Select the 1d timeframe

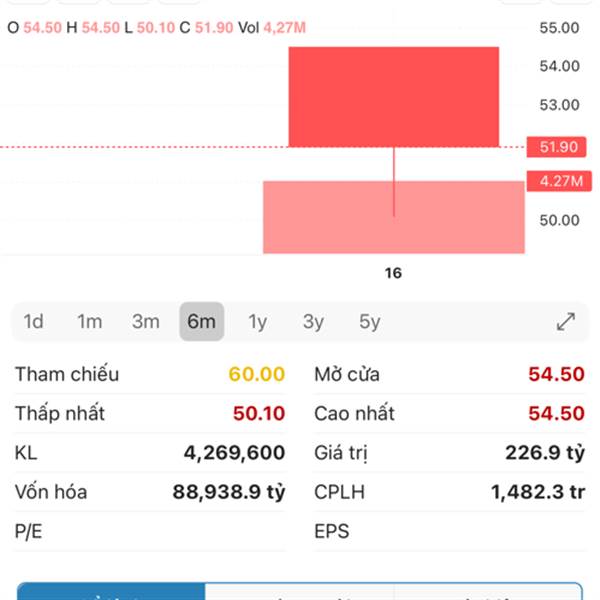34,322
